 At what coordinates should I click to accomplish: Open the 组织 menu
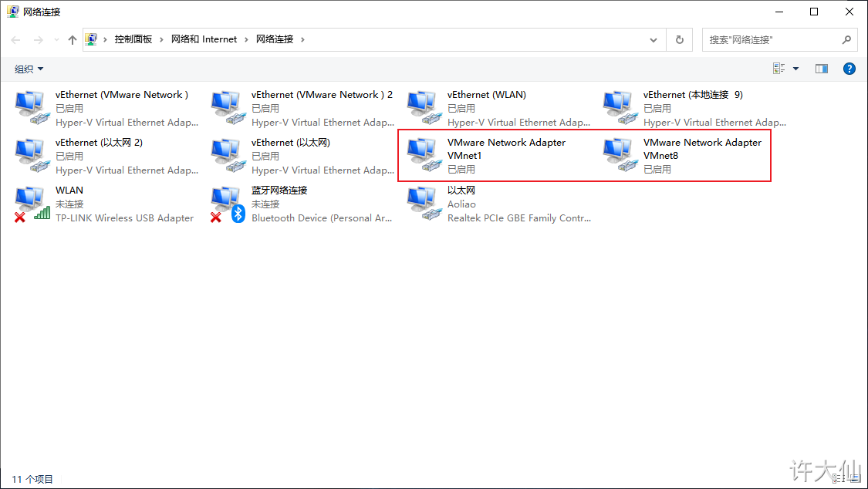click(29, 69)
